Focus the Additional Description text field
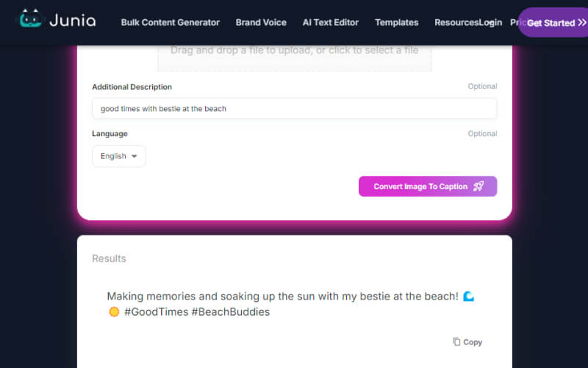 click(294, 108)
